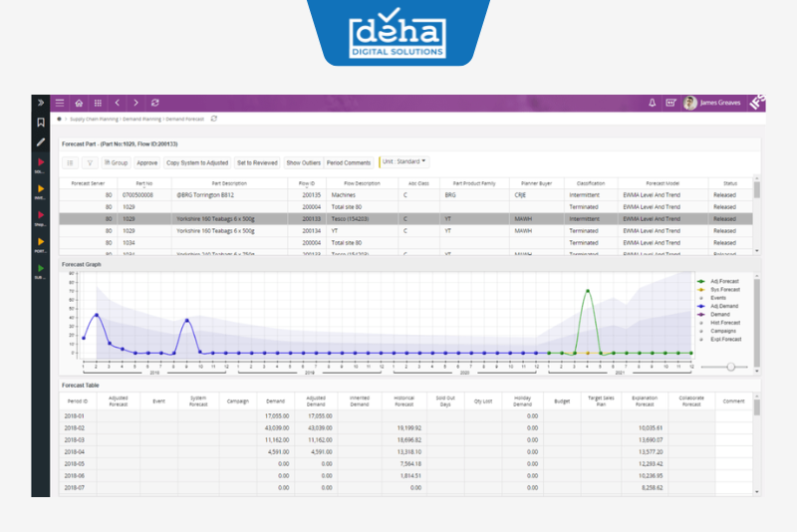Click the graph zoom slider handle

731,367
